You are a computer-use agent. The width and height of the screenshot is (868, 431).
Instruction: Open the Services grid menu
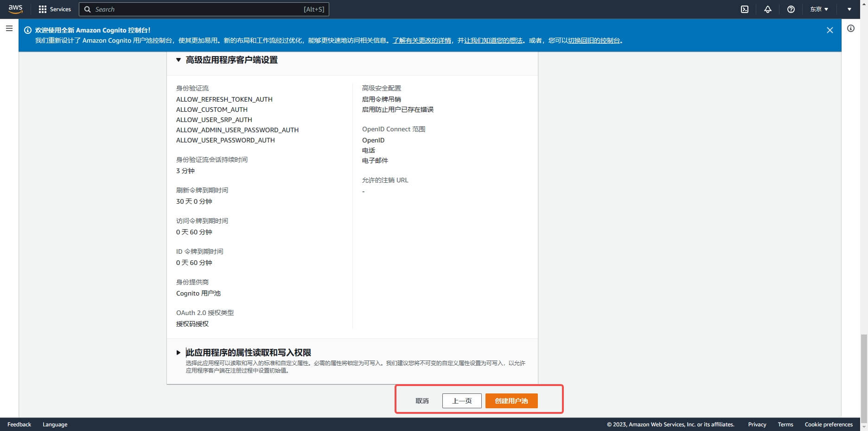[54, 9]
